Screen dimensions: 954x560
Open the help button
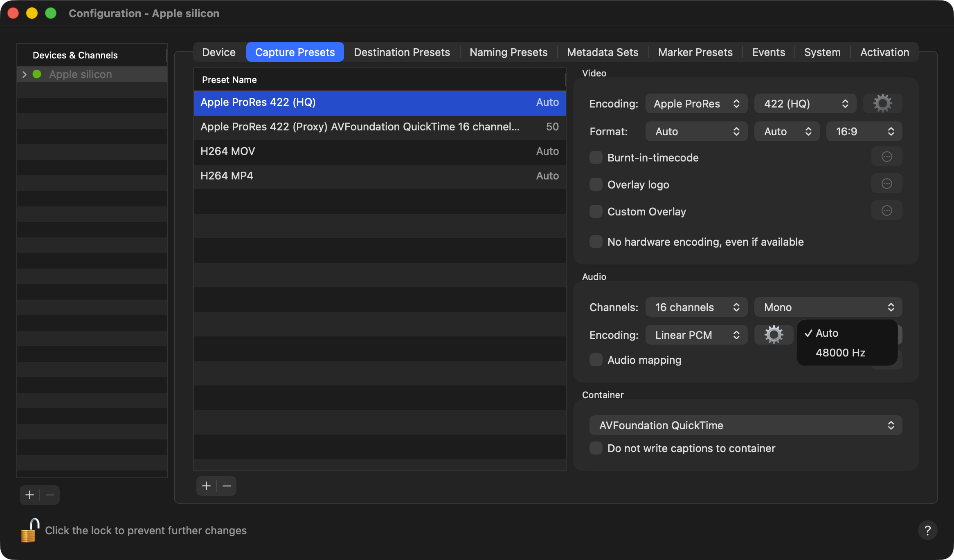927,530
